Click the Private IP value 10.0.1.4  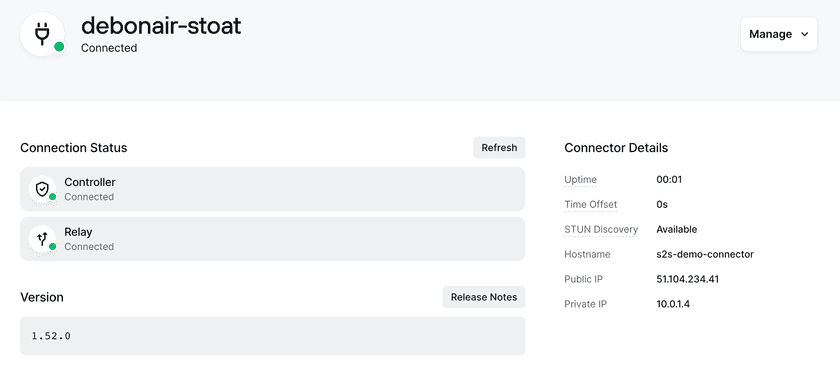point(673,304)
